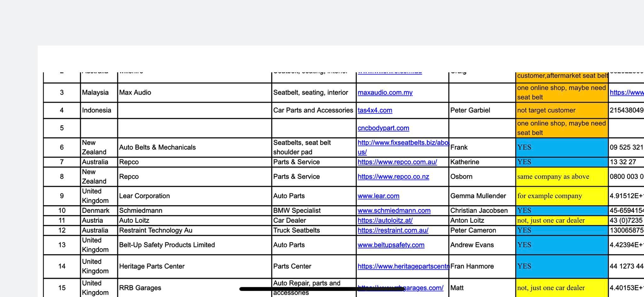Click the 'Parts Center' business type cell

[314, 266]
